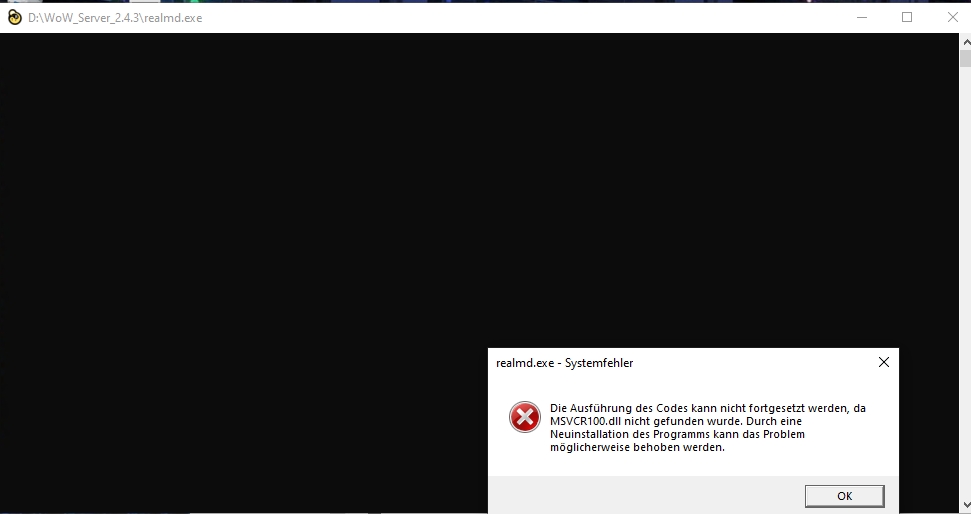971x514 pixels.
Task: Click the console vertical scrollbar thumb
Action: coord(965,59)
